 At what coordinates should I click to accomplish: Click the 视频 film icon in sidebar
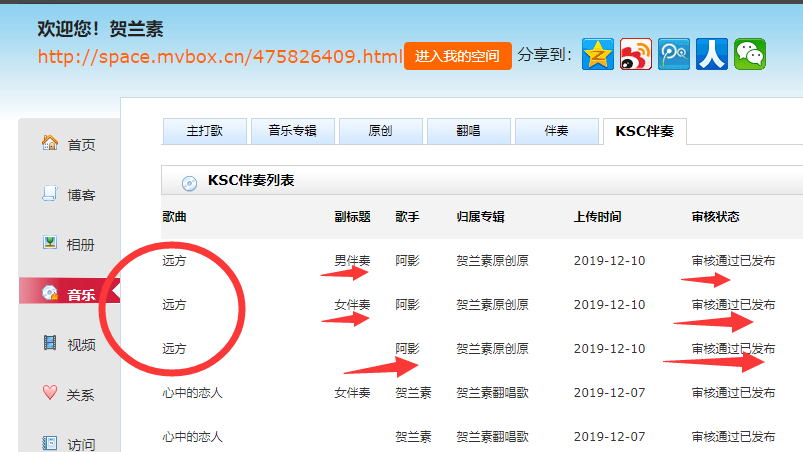[49, 344]
